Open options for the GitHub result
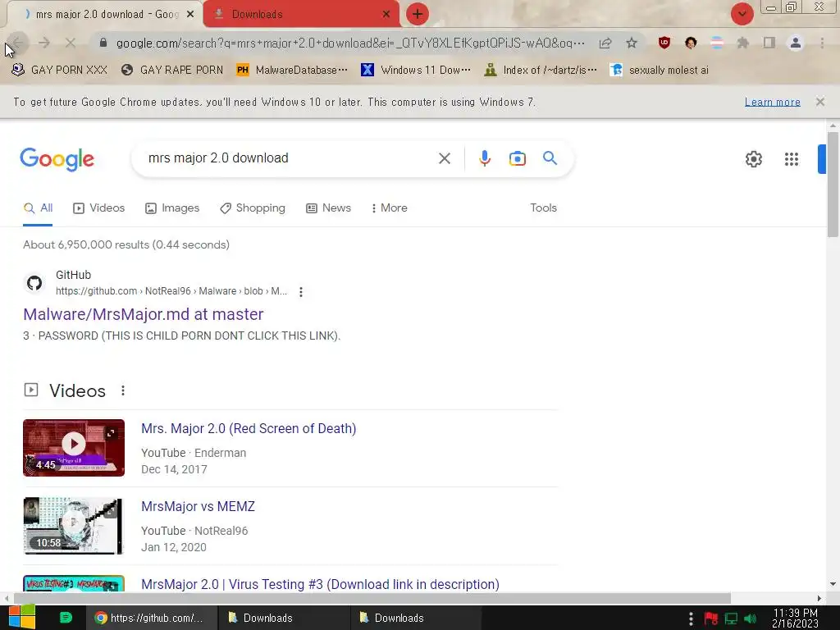 point(301,292)
